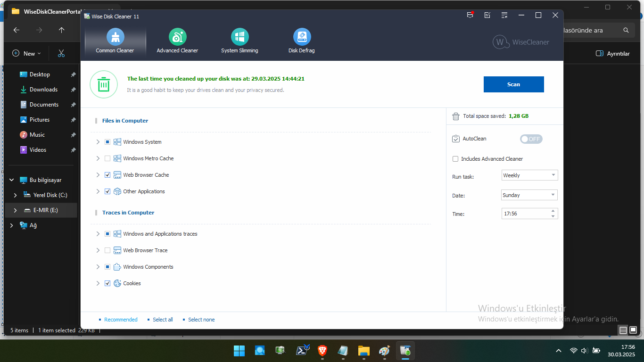Image resolution: width=644 pixels, height=362 pixels.
Task: Enable the Includes Advanced Cleaner checkbox
Action: pyautogui.click(x=455, y=159)
